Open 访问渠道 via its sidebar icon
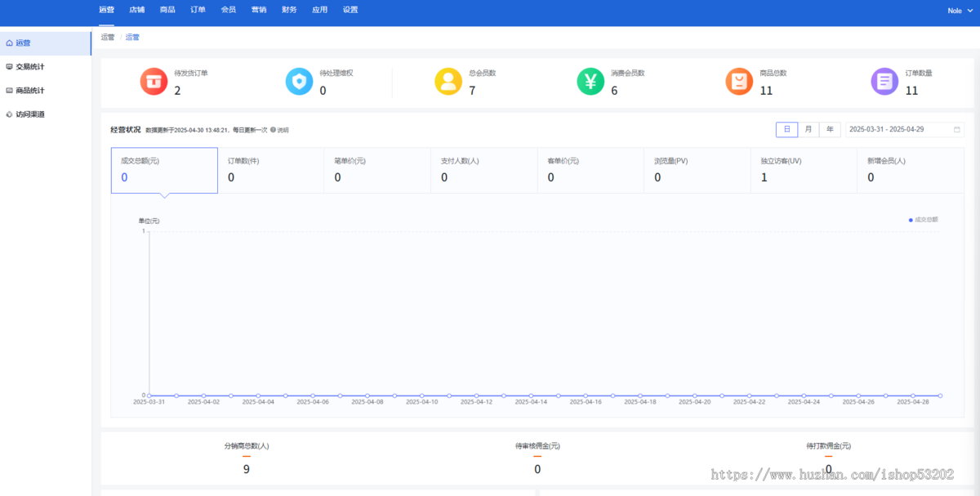Image resolution: width=980 pixels, height=496 pixels. pos(9,114)
